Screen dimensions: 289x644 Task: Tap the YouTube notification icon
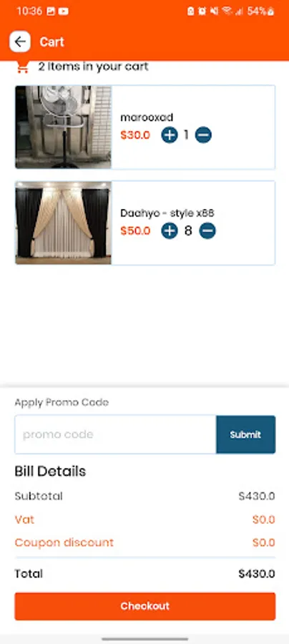click(x=63, y=11)
